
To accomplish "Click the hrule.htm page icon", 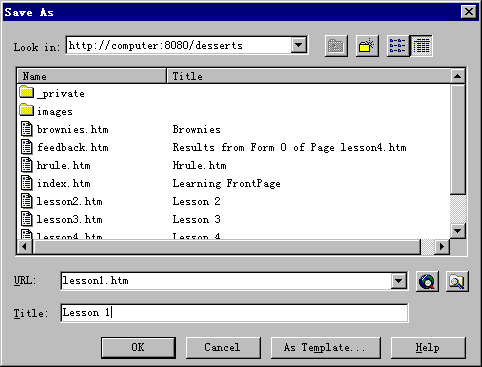I will click(x=27, y=165).
